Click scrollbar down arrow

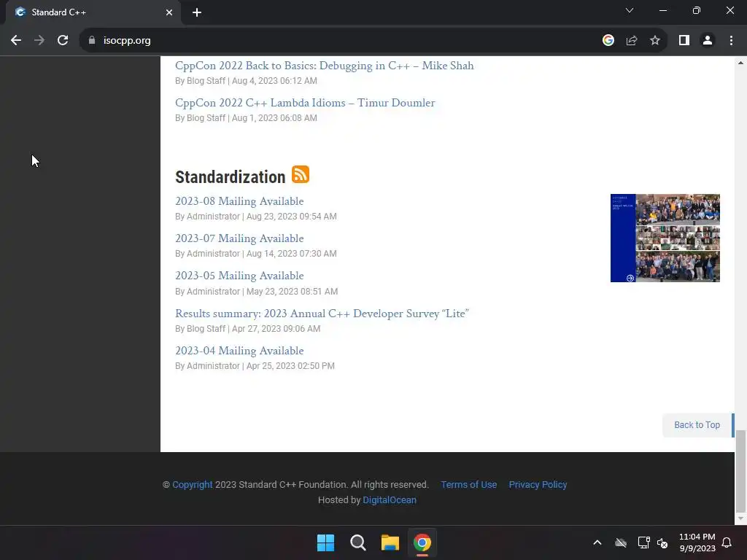[741, 518]
